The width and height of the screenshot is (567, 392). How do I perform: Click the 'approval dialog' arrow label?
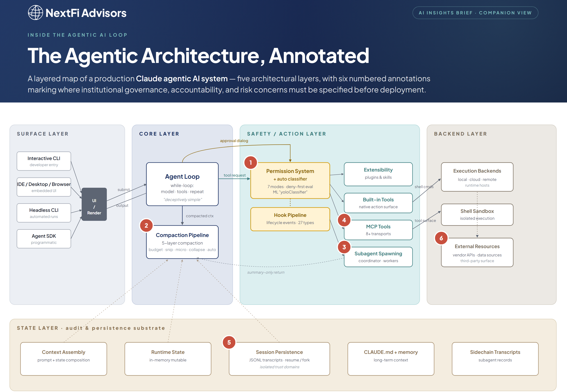click(234, 141)
